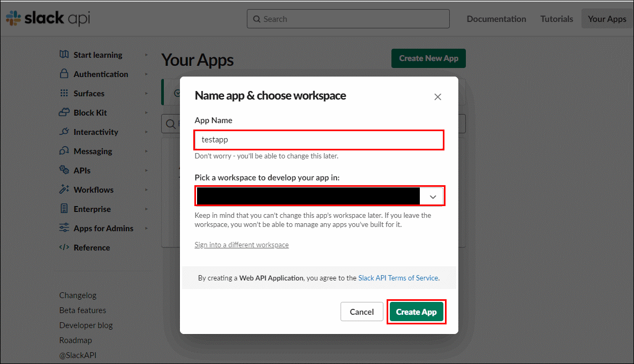
Task: Expand the Messaging section arrow
Action: coord(146,151)
